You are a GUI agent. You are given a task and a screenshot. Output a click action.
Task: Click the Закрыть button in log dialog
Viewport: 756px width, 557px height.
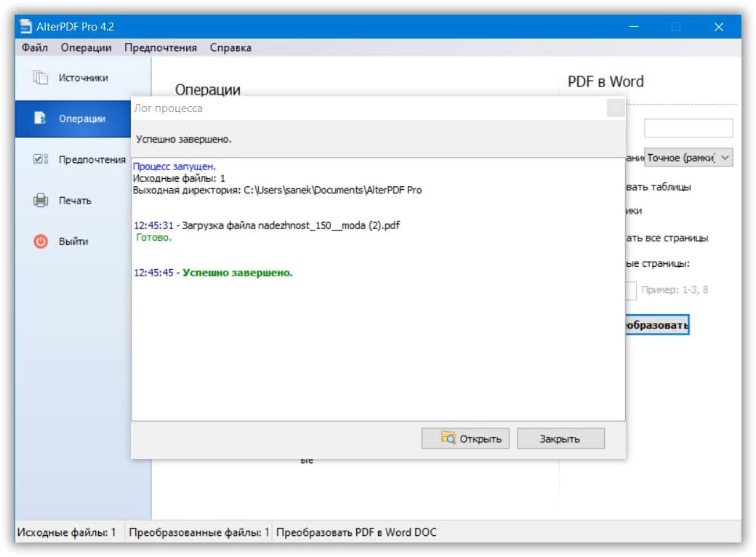click(x=560, y=438)
